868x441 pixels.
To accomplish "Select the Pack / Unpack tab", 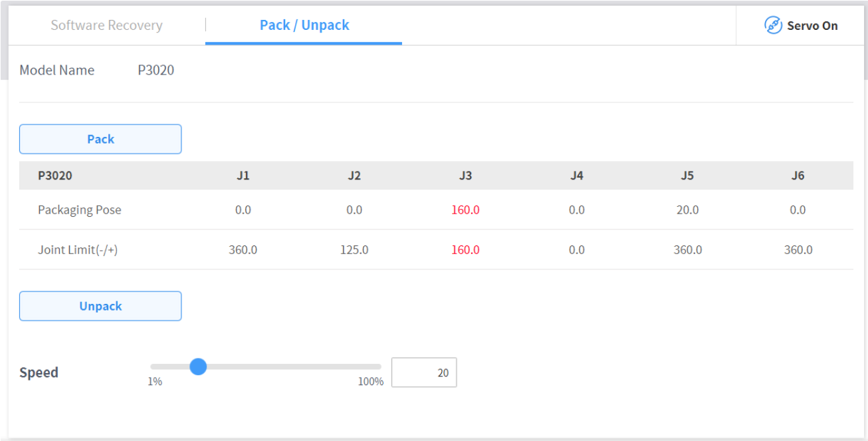I will click(304, 25).
